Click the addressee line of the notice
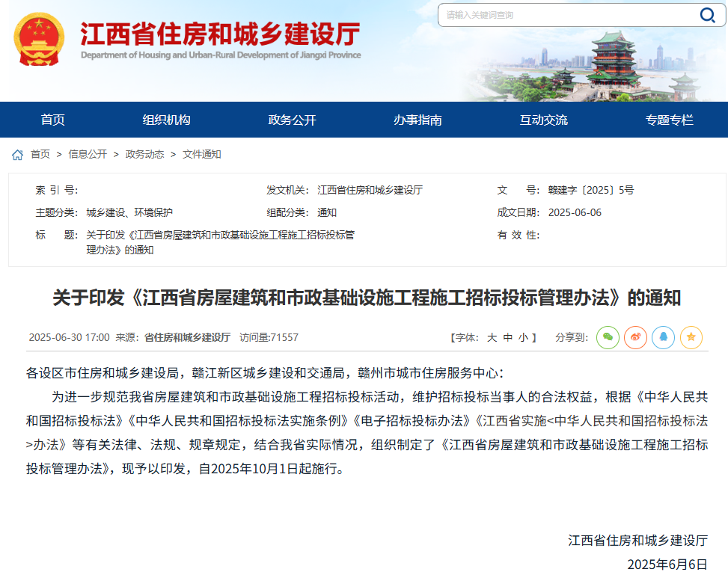728x575 pixels. click(265, 373)
